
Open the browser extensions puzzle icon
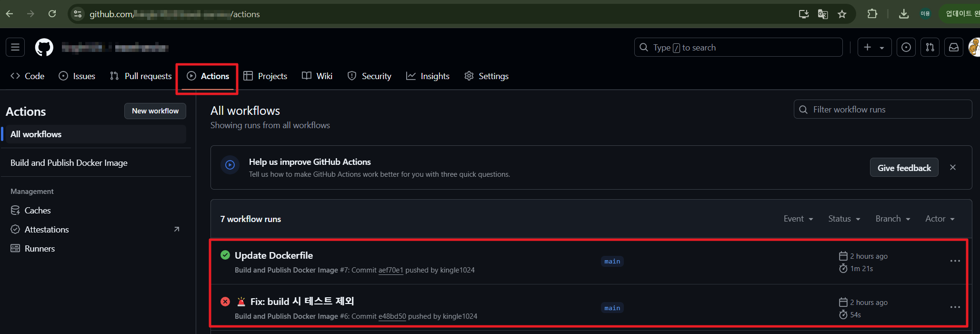tap(872, 14)
